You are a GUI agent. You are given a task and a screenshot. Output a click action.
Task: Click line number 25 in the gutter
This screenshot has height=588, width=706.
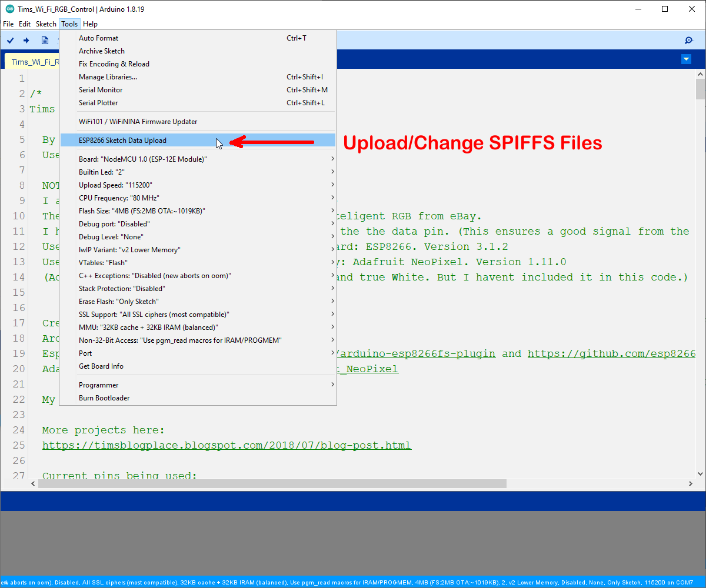(19, 445)
